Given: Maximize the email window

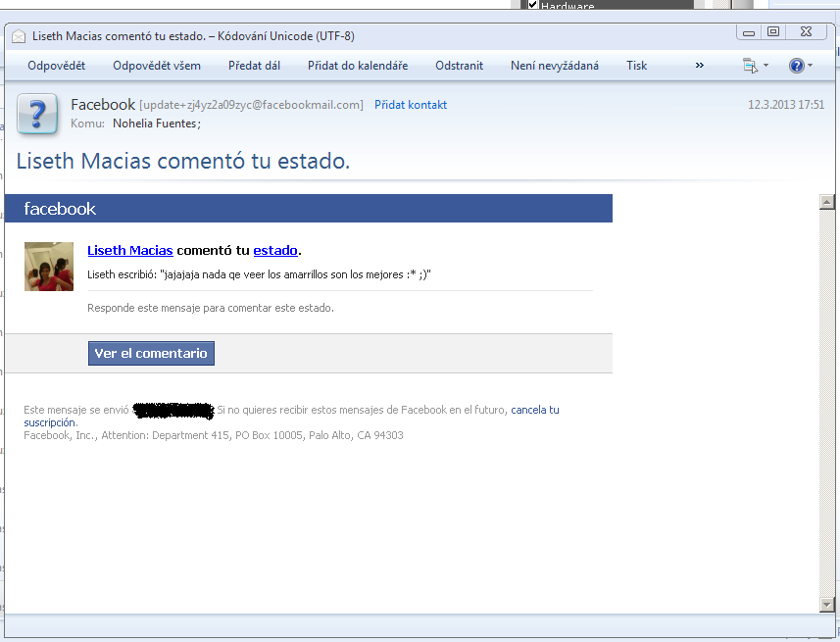Looking at the screenshot, I should 773,32.
